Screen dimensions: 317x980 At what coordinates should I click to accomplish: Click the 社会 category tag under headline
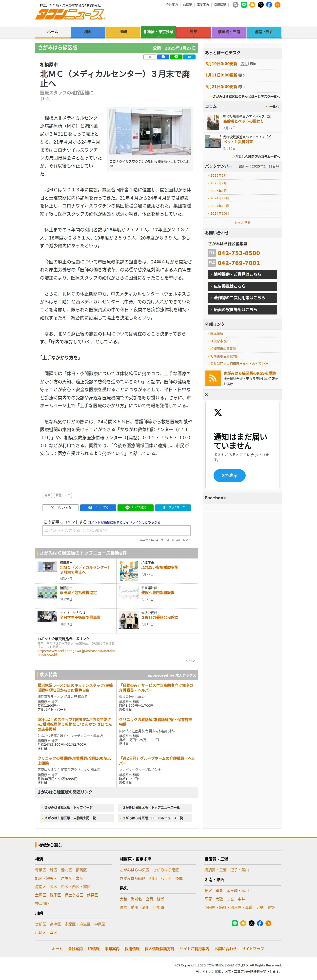tap(46, 99)
